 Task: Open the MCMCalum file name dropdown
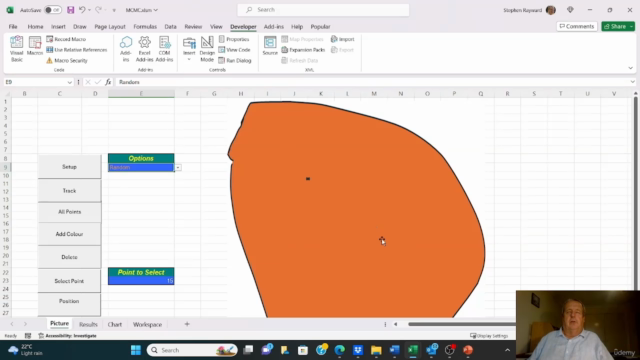pyautogui.click(x=141, y=10)
